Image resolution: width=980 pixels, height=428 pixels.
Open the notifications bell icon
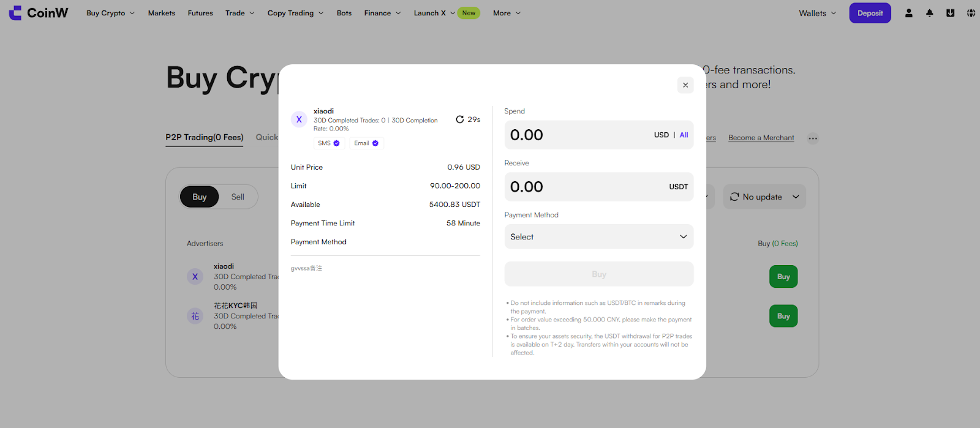click(930, 13)
